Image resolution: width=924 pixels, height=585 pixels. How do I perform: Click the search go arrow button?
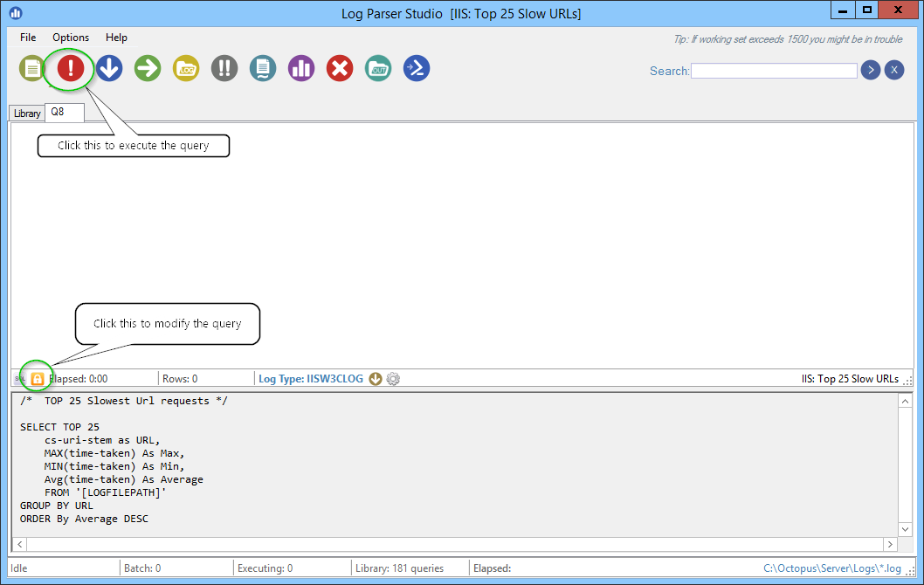coord(870,71)
